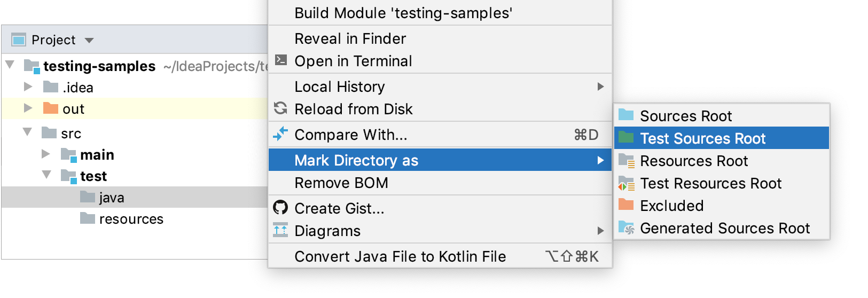Click the Compare With arrows icon
Screen dimensions: 868x298
280,134
